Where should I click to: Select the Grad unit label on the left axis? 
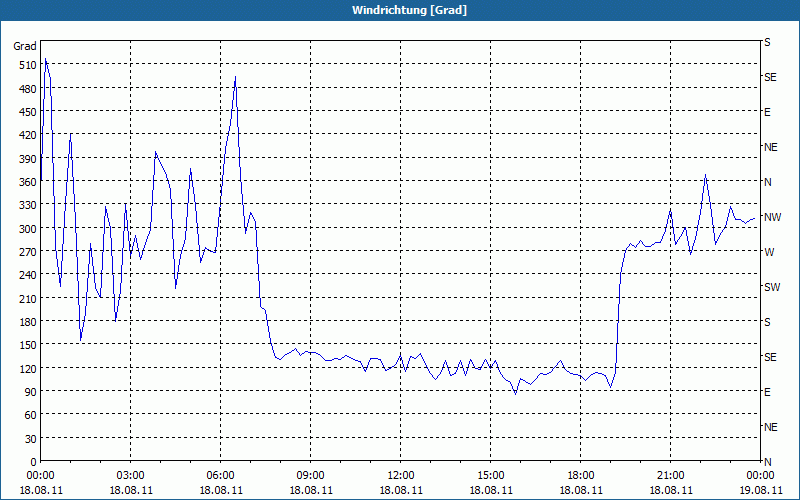click(x=25, y=46)
